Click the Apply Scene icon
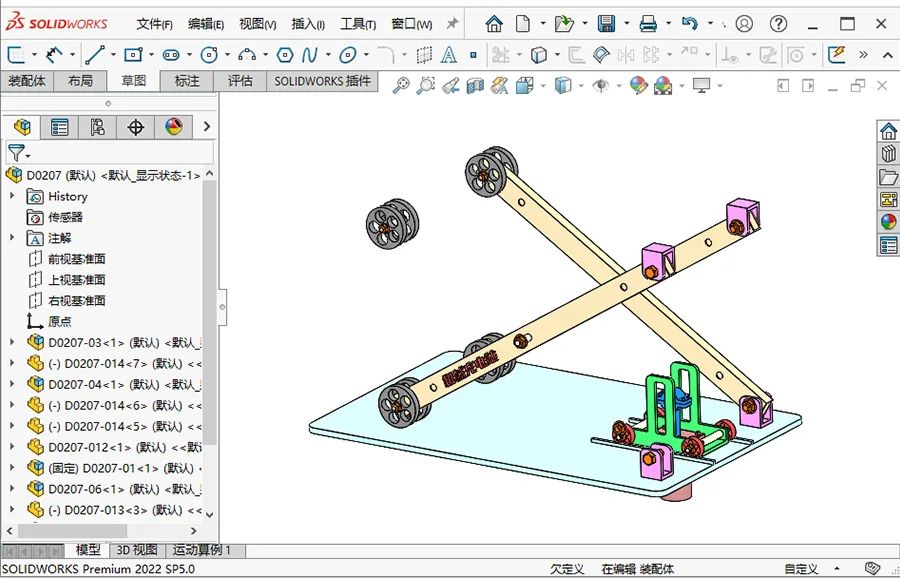 pos(663,86)
